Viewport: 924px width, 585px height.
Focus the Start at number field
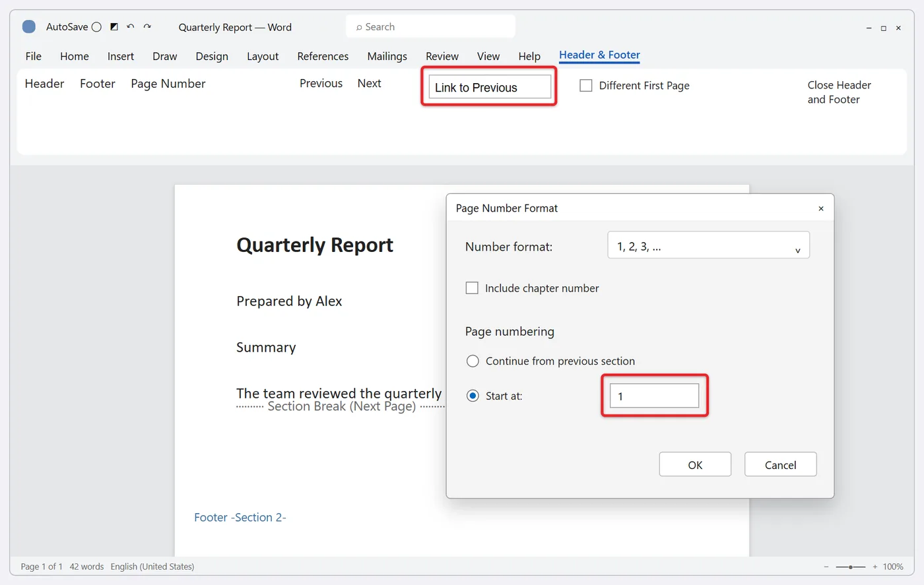click(654, 396)
